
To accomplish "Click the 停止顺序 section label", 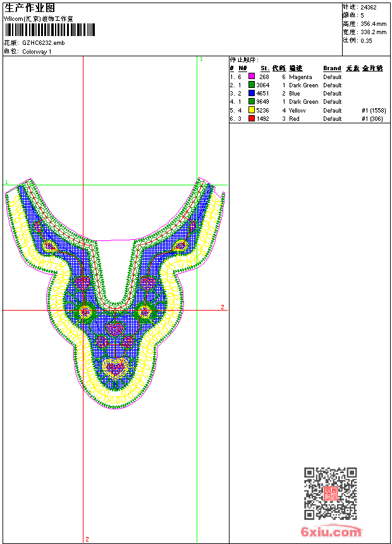I will pos(244,59).
